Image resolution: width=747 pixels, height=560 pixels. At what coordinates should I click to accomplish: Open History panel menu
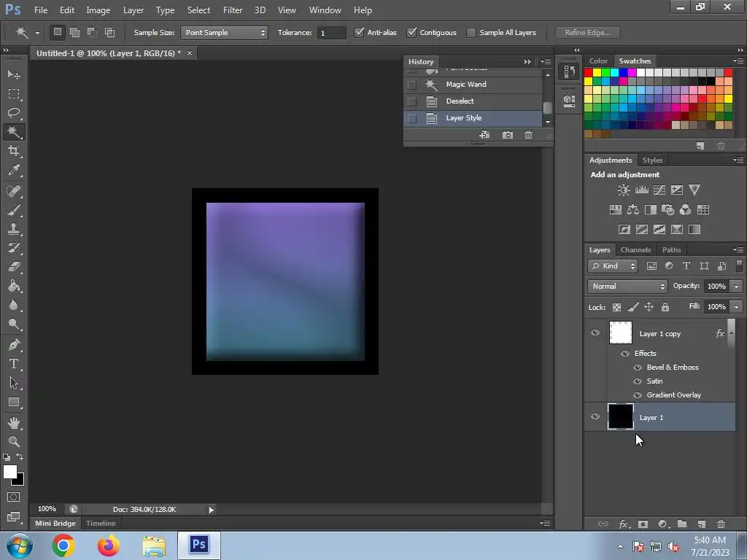pos(546,61)
